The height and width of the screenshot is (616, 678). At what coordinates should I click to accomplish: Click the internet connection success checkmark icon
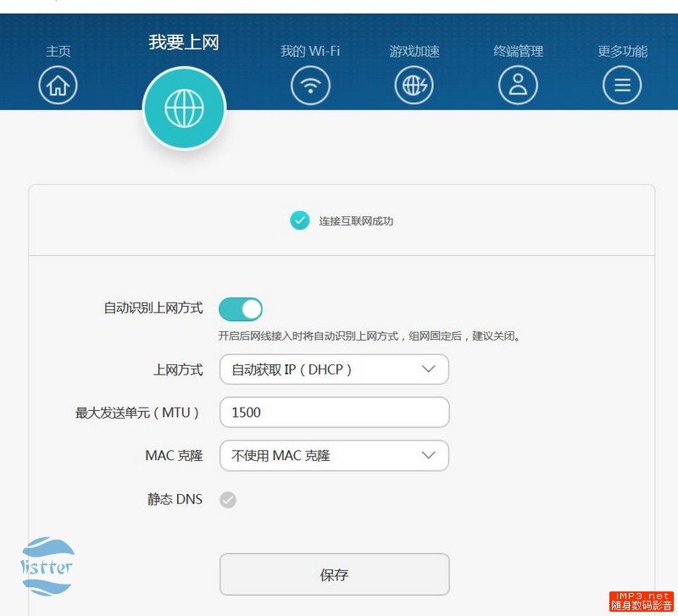coord(299,219)
